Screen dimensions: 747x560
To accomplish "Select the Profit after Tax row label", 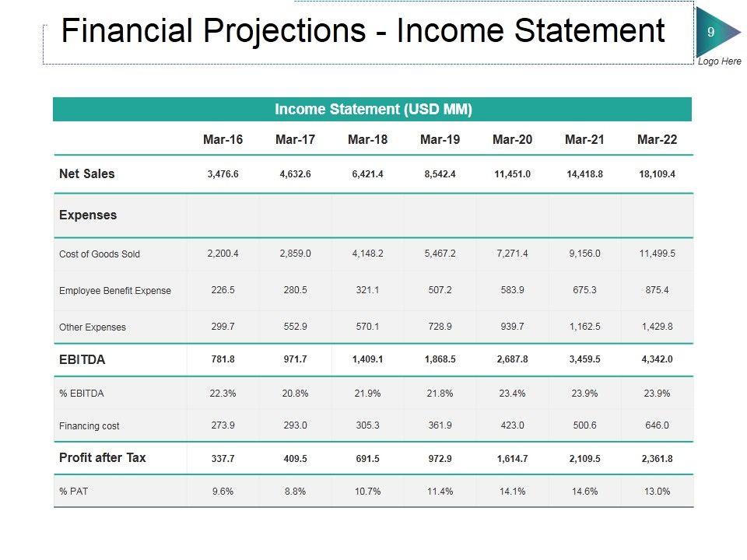I will point(103,458).
